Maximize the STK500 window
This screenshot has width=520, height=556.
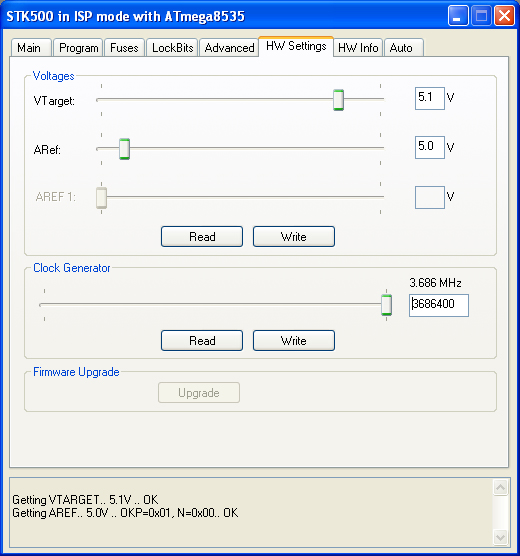(x=481, y=16)
